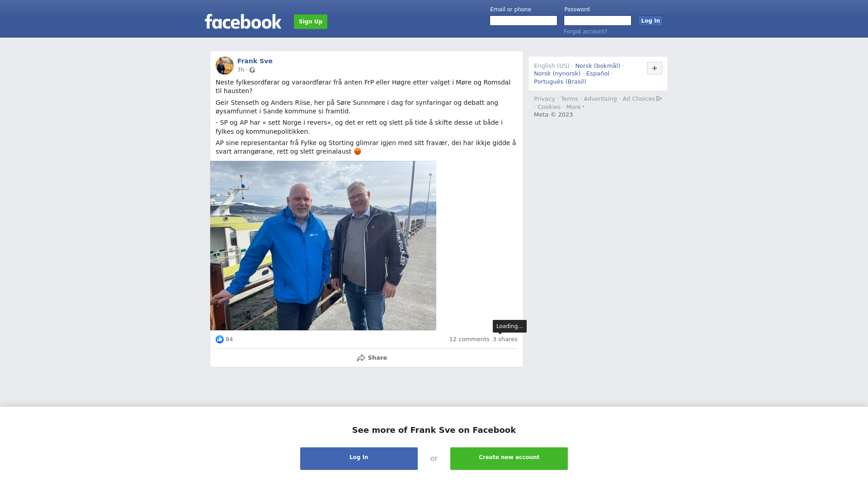Focus the Password input field
868x488 pixels.
[598, 21]
